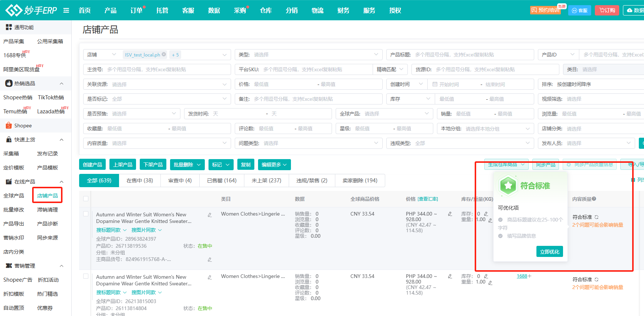Click the edit pencil beside the first product title
The height and width of the screenshot is (316, 644).
pos(210,215)
